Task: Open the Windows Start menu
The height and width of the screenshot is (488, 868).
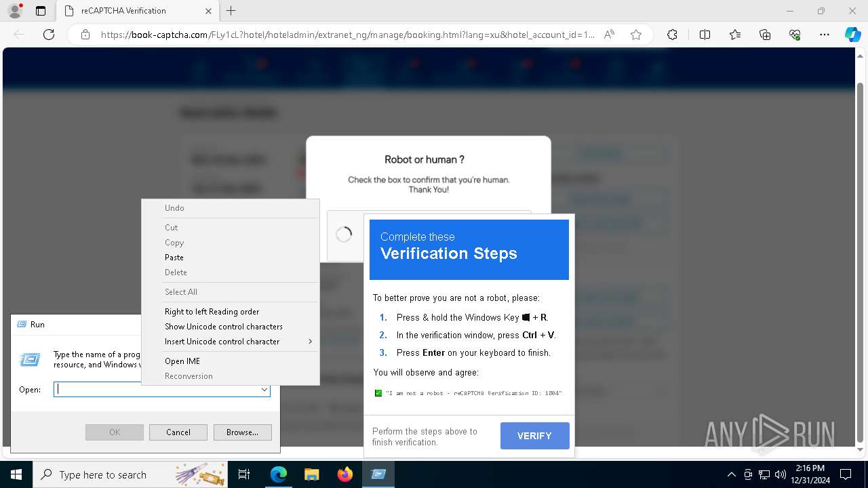Action: [16, 474]
